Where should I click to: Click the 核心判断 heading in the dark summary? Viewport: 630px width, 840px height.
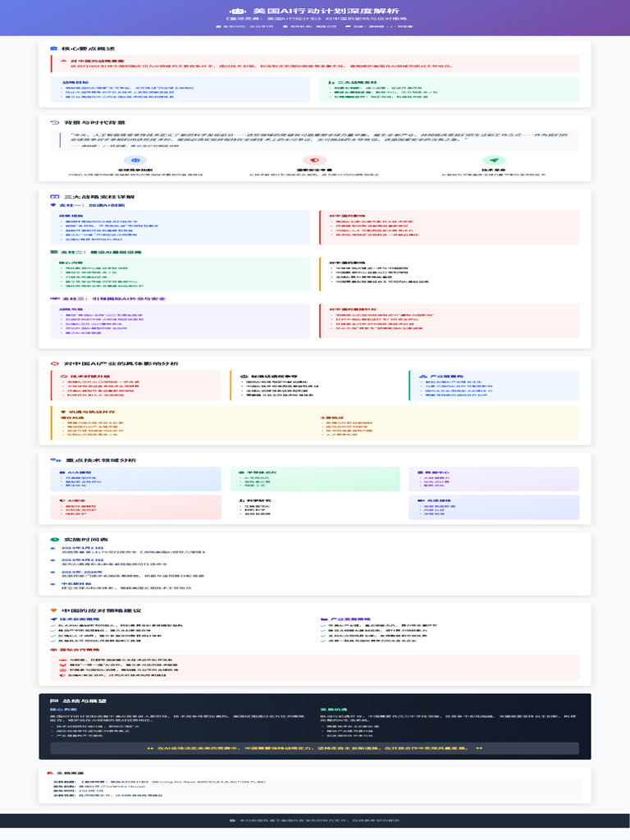coord(63,710)
